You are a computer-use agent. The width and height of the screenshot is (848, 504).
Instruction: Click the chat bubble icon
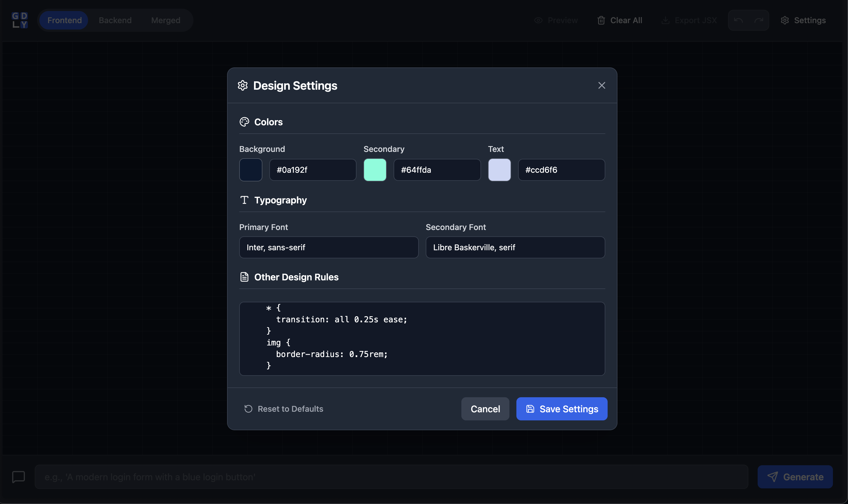coord(18,477)
